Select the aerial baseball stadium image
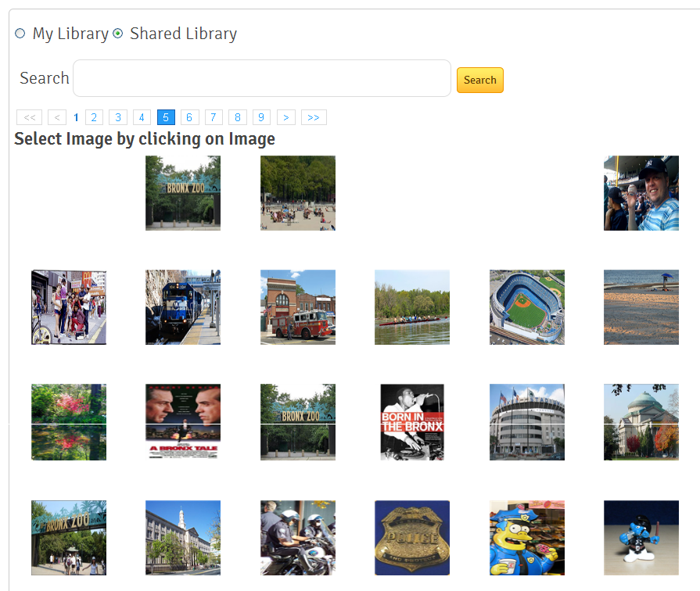 coord(526,307)
